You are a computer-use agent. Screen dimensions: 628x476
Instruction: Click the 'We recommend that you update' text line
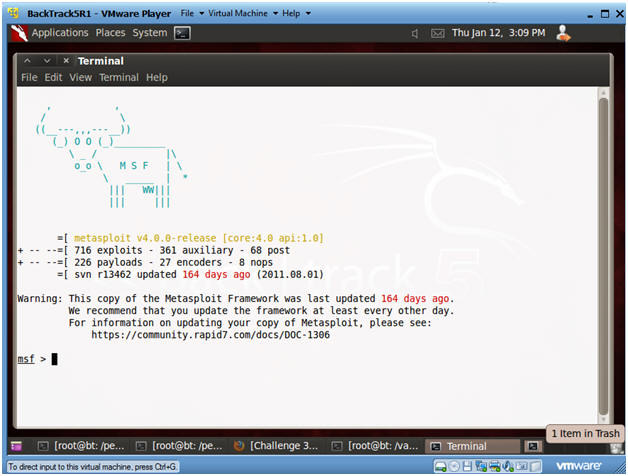point(262,311)
